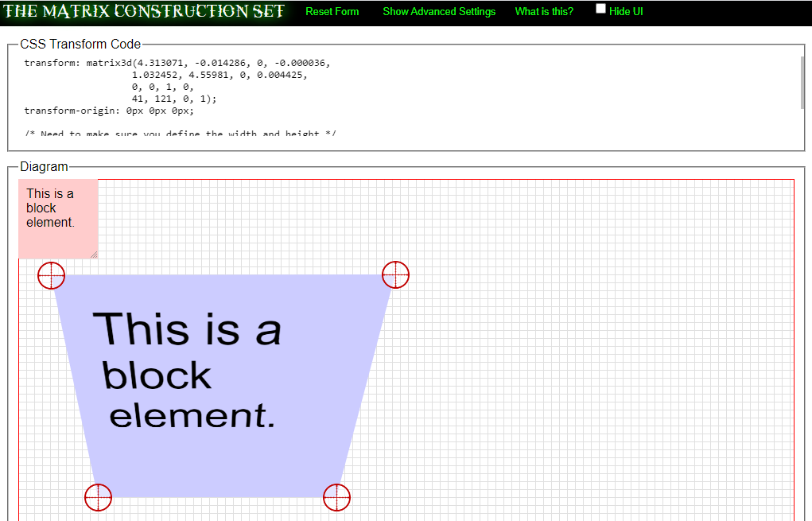Click the top-right corner crosshair handle
Screen dimensions: 812x521
click(395, 274)
